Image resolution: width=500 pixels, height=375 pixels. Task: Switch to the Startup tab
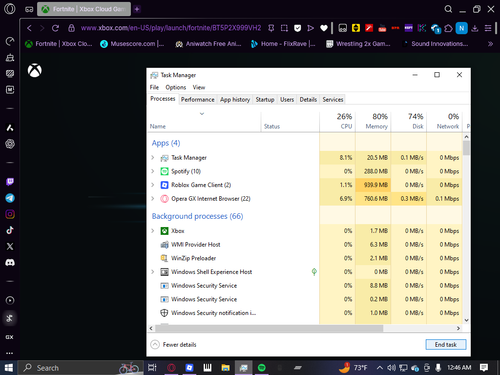tap(265, 99)
